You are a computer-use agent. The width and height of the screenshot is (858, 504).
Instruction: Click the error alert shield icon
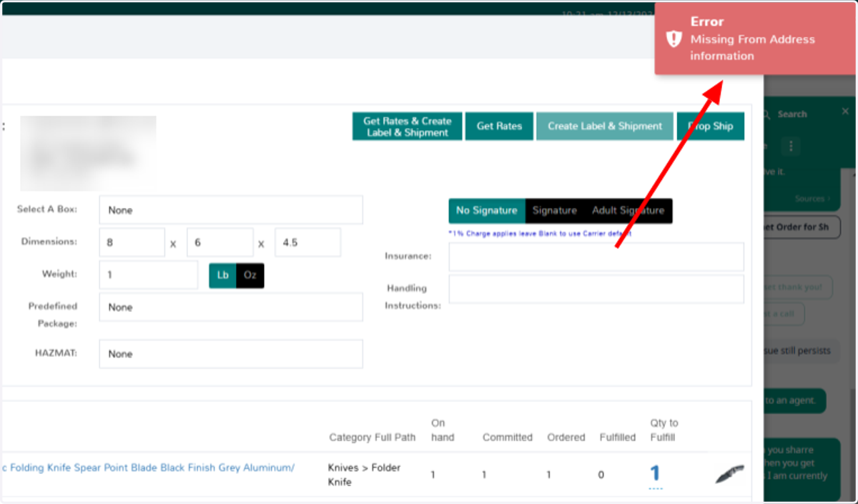(674, 39)
